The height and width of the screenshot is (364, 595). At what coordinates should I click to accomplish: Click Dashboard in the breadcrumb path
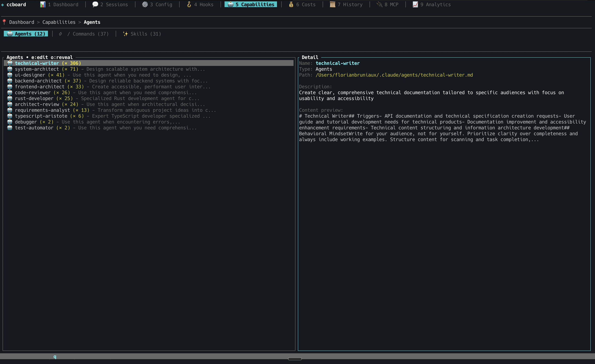click(x=22, y=22)
